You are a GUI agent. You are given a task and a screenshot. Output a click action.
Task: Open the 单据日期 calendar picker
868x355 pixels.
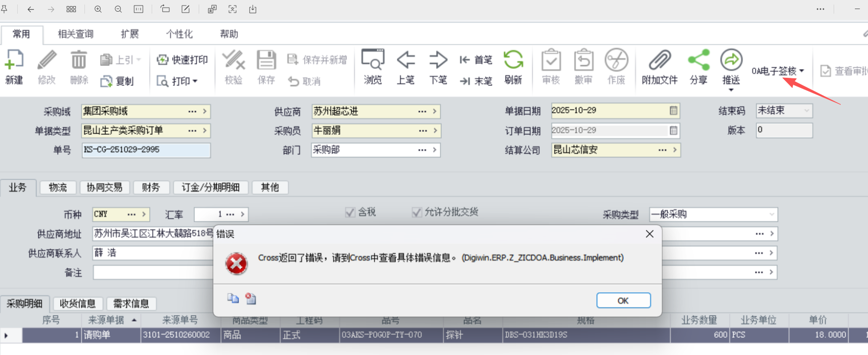673,111
